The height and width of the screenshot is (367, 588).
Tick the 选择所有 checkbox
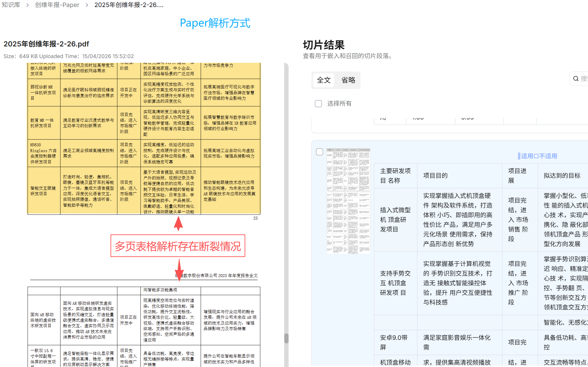(318, 104)
